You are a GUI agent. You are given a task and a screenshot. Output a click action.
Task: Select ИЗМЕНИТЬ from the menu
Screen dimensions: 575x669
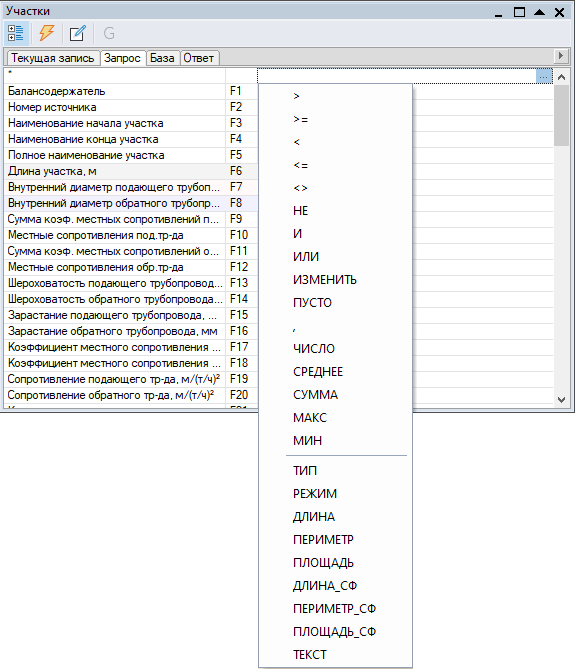335,280
